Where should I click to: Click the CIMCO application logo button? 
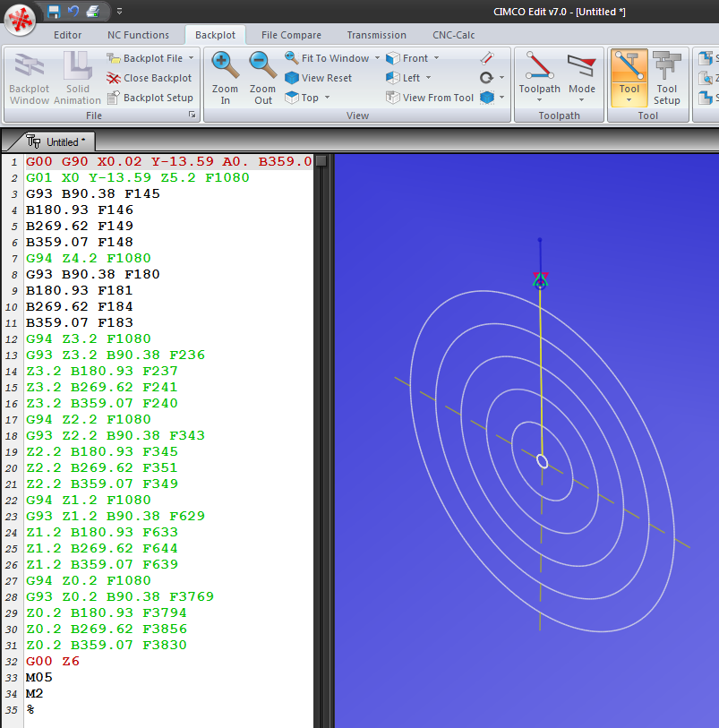click(x=20, y=20)
